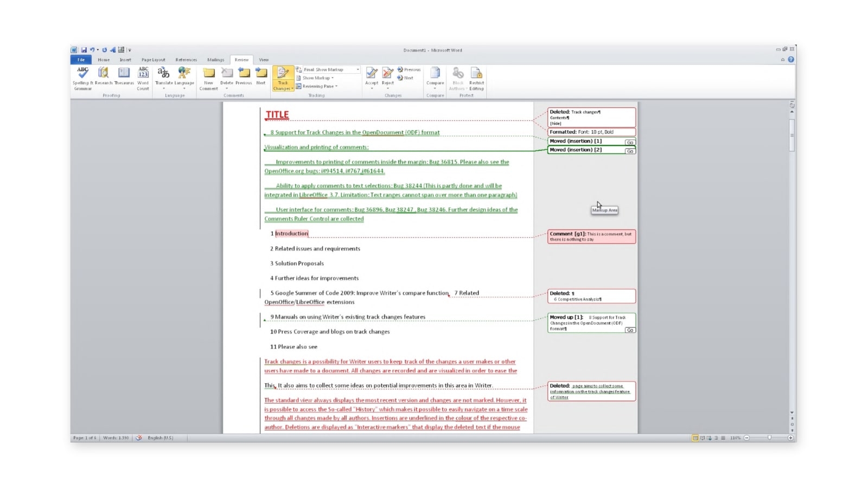Open Spelling & Grammar check
Screen dimensions: 868x488
point(82,79)
